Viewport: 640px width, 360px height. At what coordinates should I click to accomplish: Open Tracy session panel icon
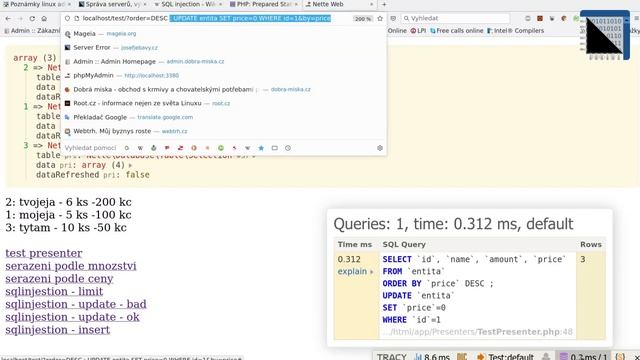pos(620,356)
